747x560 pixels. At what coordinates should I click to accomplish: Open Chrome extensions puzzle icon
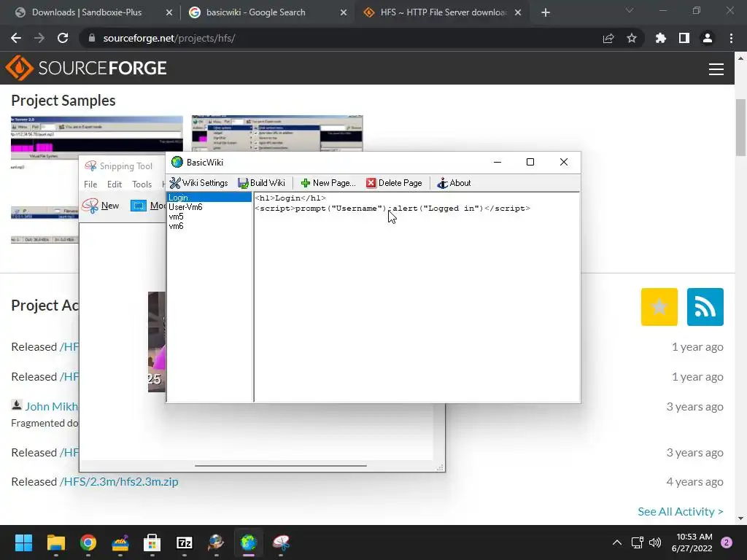tap(661, 38)
